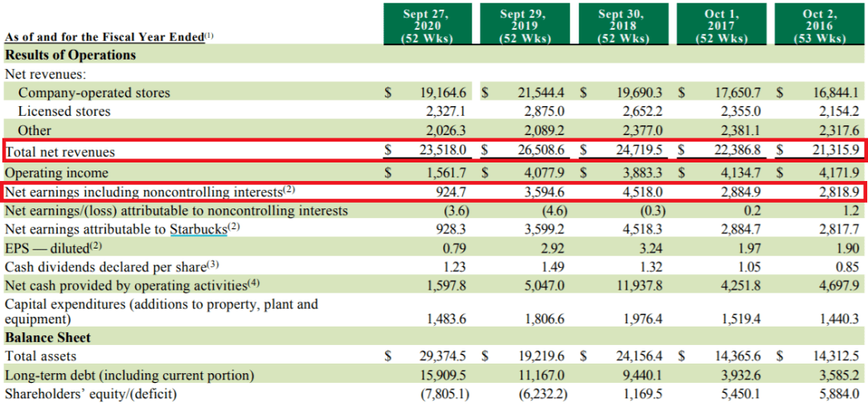Click the Sept 27, 2020 column header
The height and width of the screenshot is (411, 868).
(425, 26)
